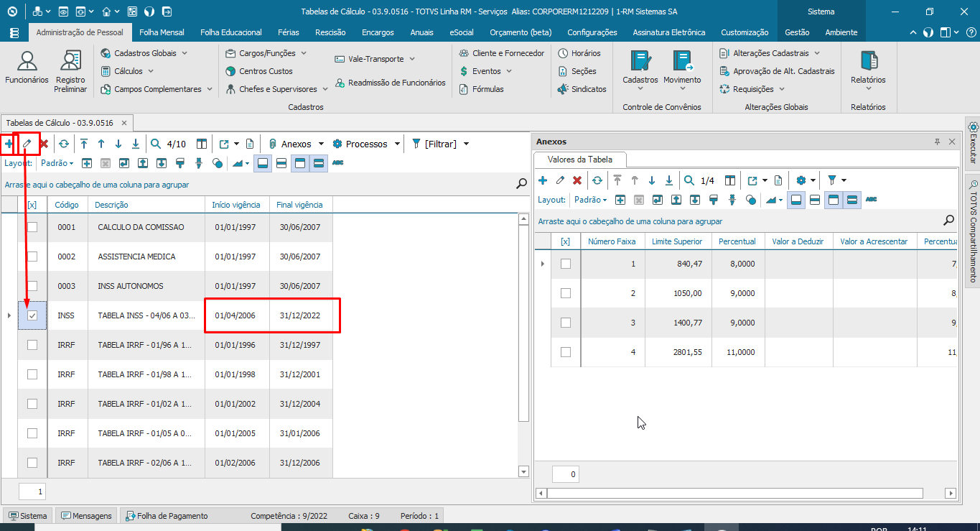Delete selected value in Anexos toolbar
This screenshot has height=531, width=980.
point(577,180)
